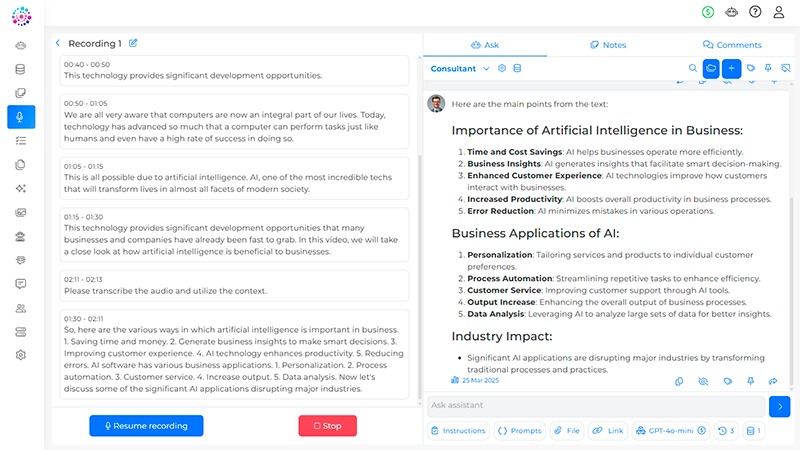
Task: Open Consultant settings gear icon
Action: [502, 68]
